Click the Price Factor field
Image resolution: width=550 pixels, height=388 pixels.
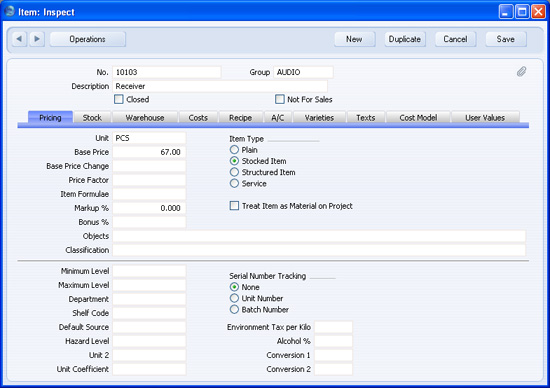(149, 180)
